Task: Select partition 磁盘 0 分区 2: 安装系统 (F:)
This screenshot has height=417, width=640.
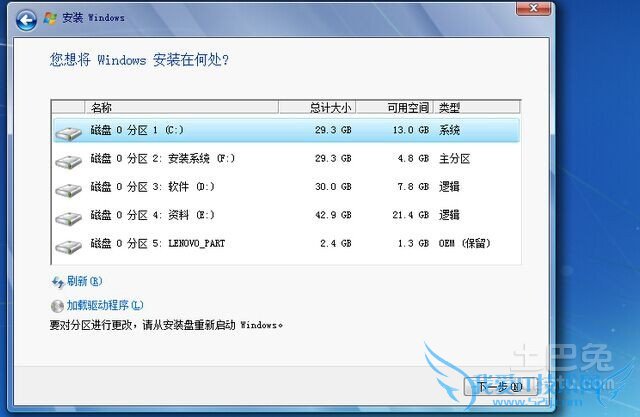Action: (286, 158)
